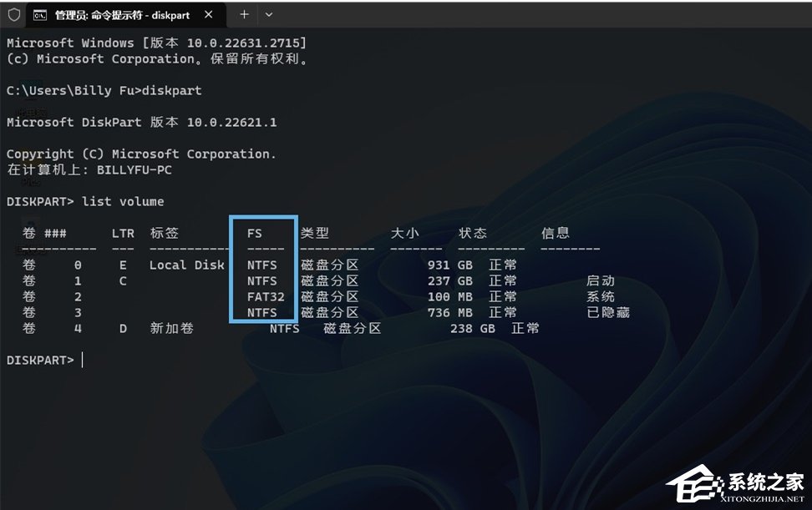Click the FAT32 entry for volume 2
The width and height of the screenshot is (812, 510).
coord(266,296)
